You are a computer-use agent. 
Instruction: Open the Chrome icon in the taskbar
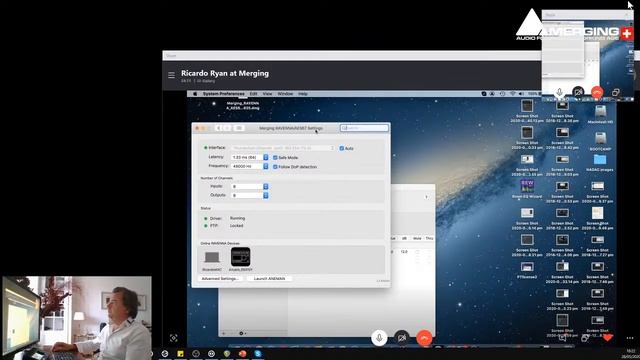(x=227, y=353)
